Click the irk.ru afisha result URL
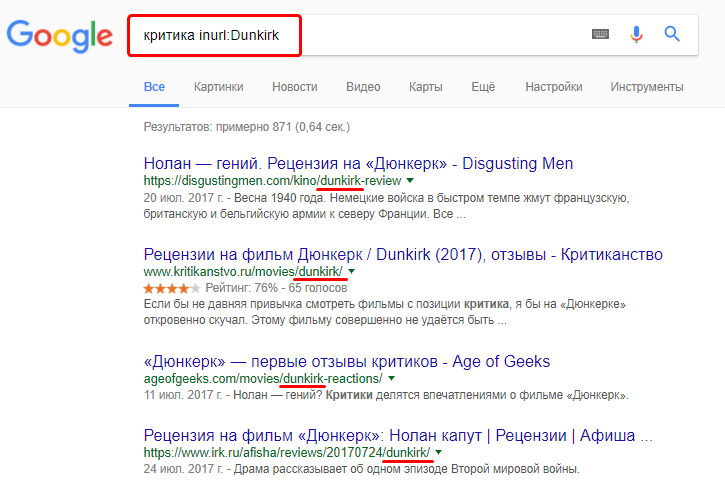Image resolution: width=725 pixels, height=496 pixels. tap(287, 453)
